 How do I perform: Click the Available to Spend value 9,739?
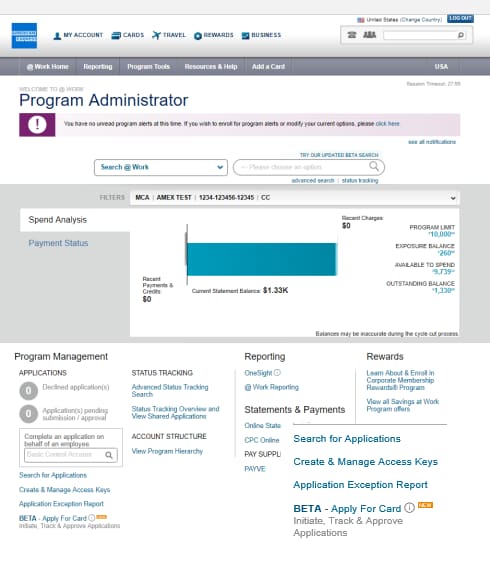443,272
